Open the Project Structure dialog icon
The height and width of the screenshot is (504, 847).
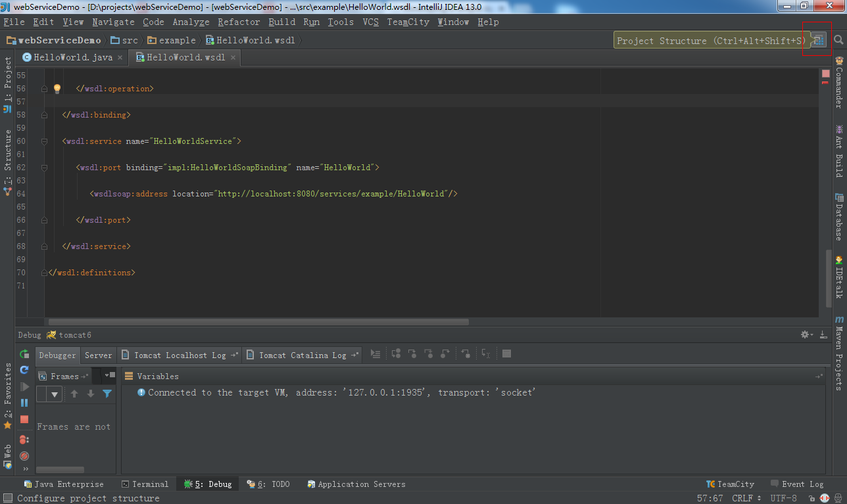818,40
